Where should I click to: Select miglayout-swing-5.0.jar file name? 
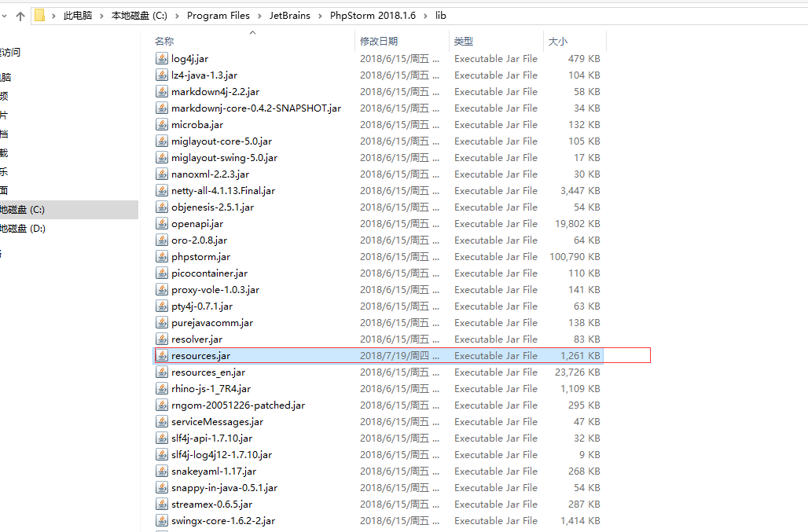coord(224,158)
